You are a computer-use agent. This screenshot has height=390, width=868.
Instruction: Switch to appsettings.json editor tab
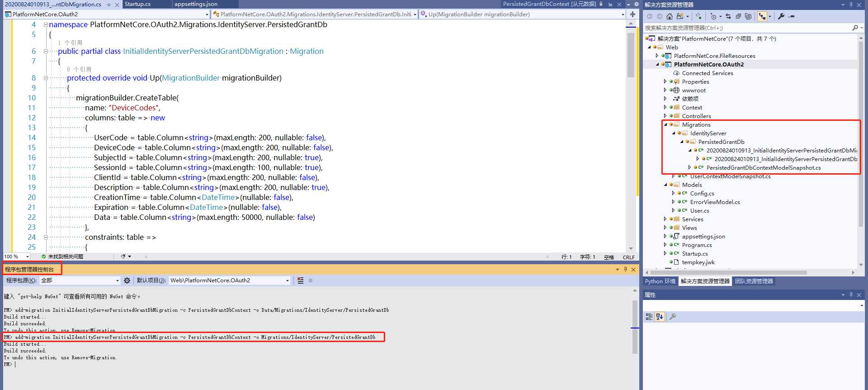pos(196,4)
